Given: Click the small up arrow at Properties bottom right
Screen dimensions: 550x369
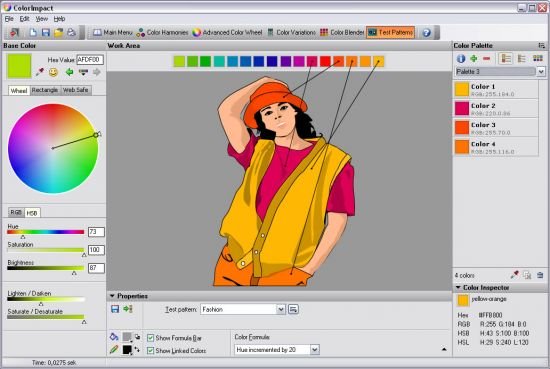Looking at the screenshot, I should [x=444, y=349].
